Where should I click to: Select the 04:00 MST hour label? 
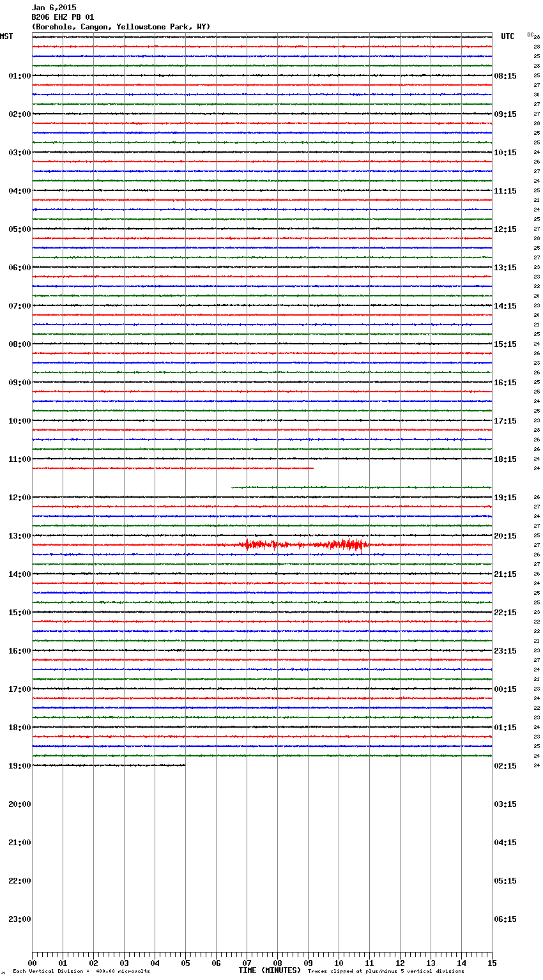click(x=20, y=191)
